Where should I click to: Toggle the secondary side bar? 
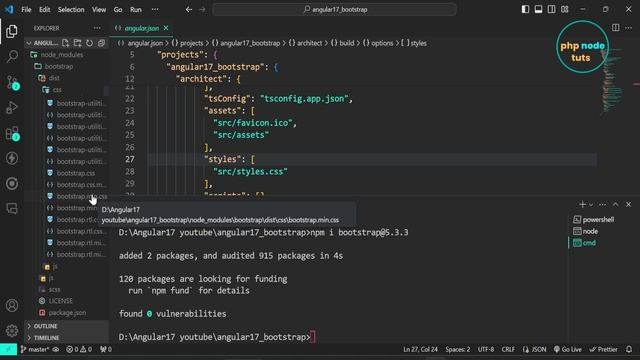[x=551, y=9]
